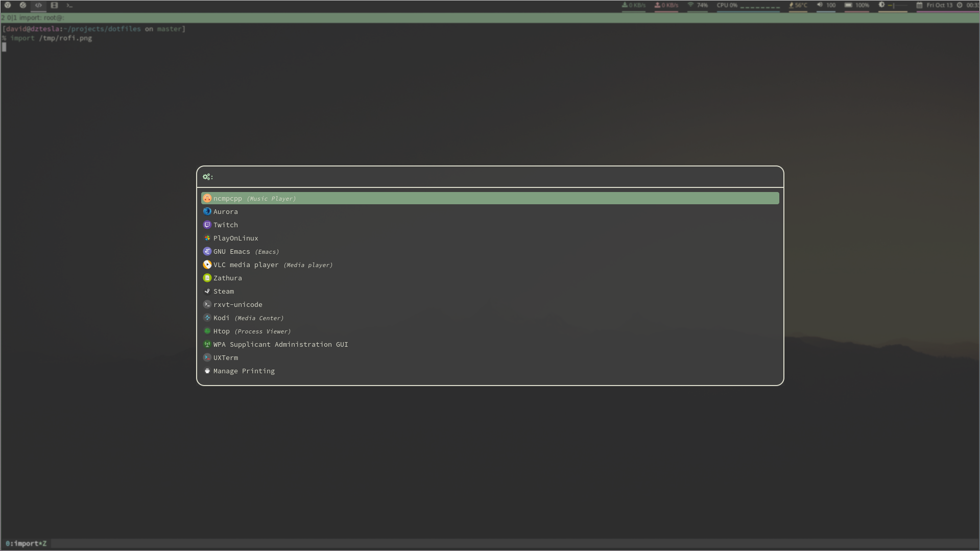Click the rxvt-unicode terminal icon
Image resolution: width=980 pixels, height=551 pixels.
207,304
